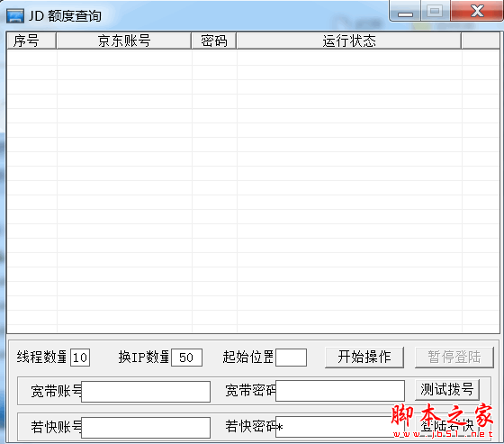Click the 宽带账号 input field
This screenshot has height=444, width=504.
click(x=146, y=392)
